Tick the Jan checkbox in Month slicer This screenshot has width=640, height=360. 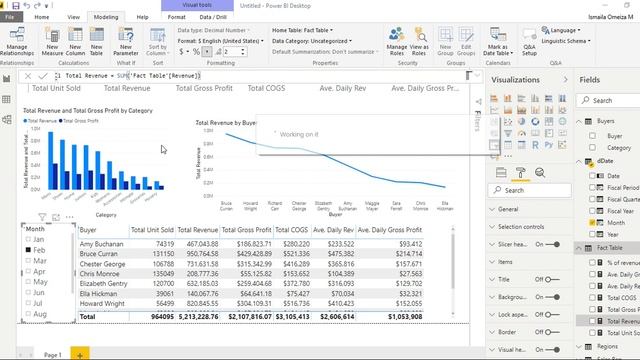pyautogui.click(x=28, y=239)
